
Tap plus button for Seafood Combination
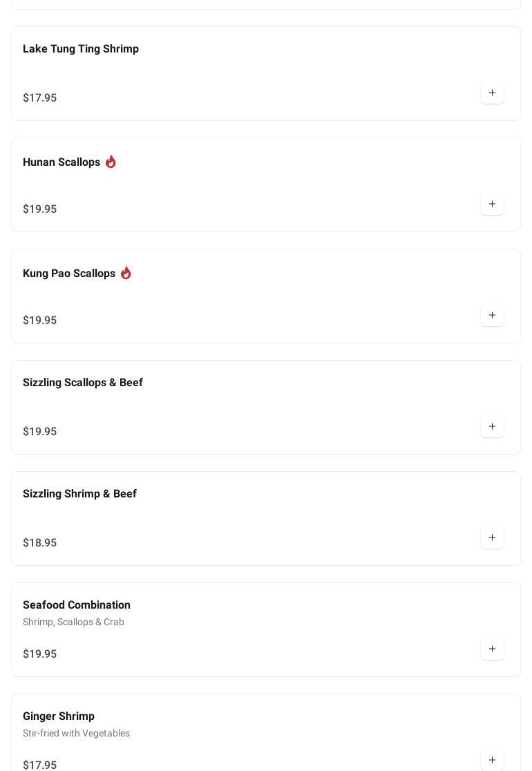pyautogui.click(x=492, y=649)
